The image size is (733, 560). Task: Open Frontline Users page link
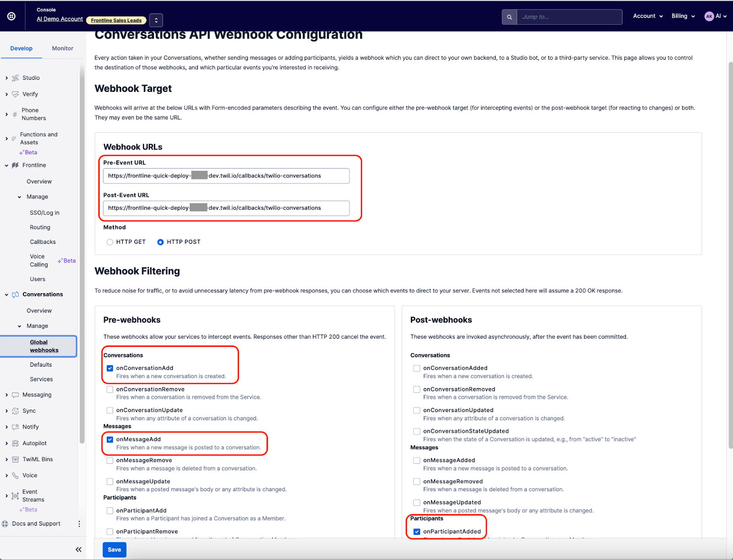[38, 279]
